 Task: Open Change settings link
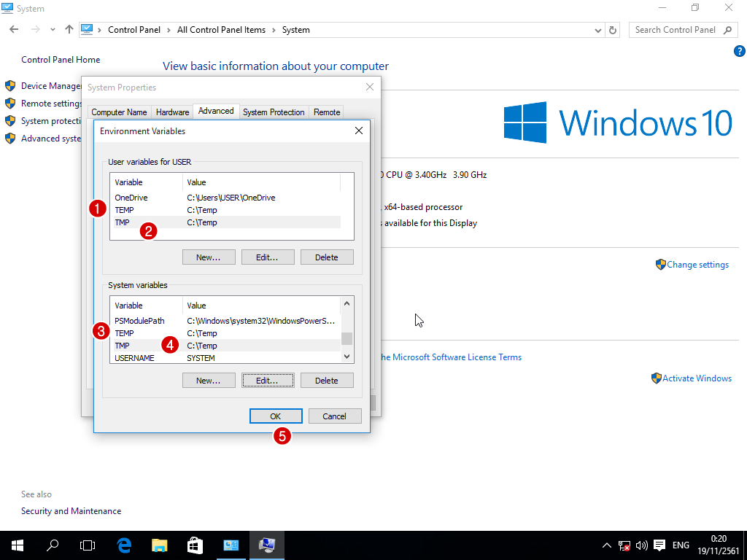[x=697, y=265]
